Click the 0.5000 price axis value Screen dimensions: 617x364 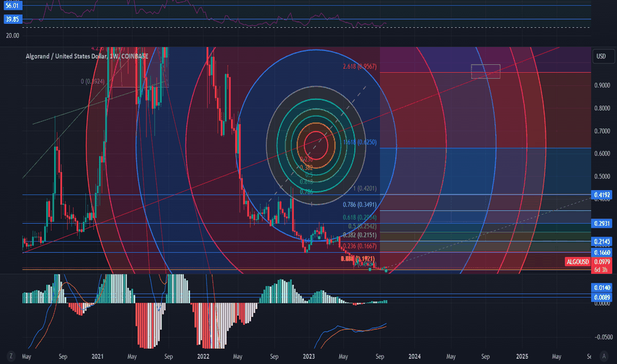point(602,176)
